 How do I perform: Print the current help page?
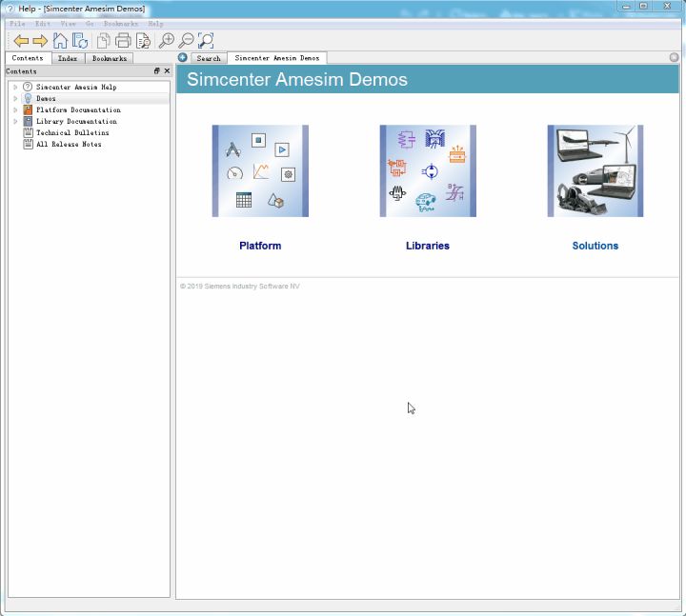pyautogui.click(x=123, y=41)
